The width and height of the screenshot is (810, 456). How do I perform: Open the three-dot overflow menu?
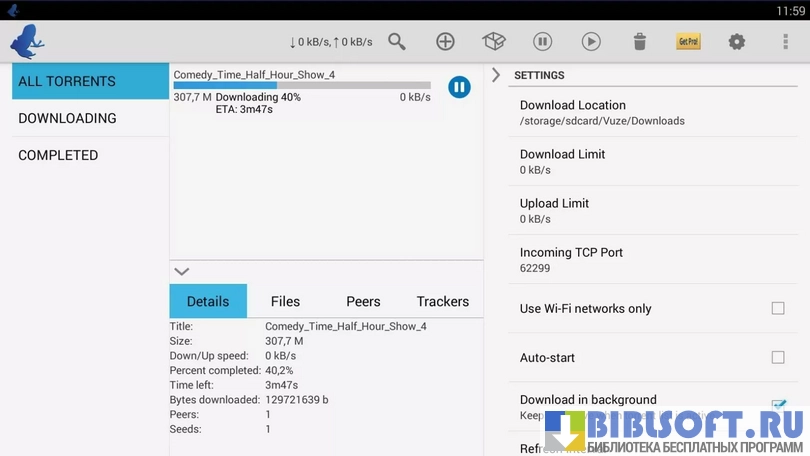click(x=785, y=41)
